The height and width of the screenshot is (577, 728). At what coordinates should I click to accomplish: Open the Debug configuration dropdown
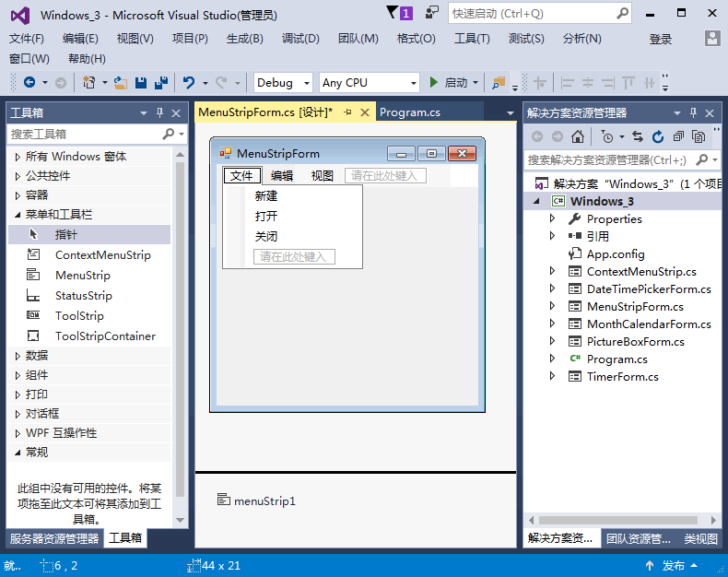point(283,83)
